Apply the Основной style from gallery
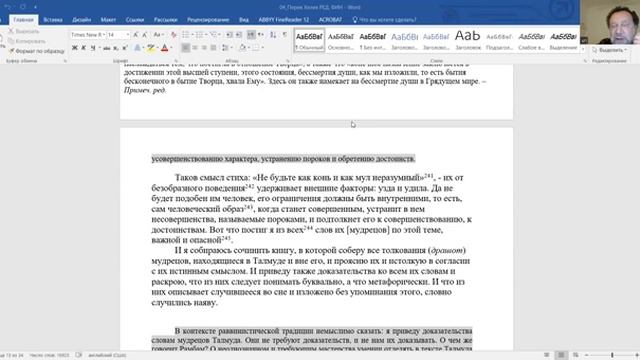 pyautogui.click(x=341, y=40)
